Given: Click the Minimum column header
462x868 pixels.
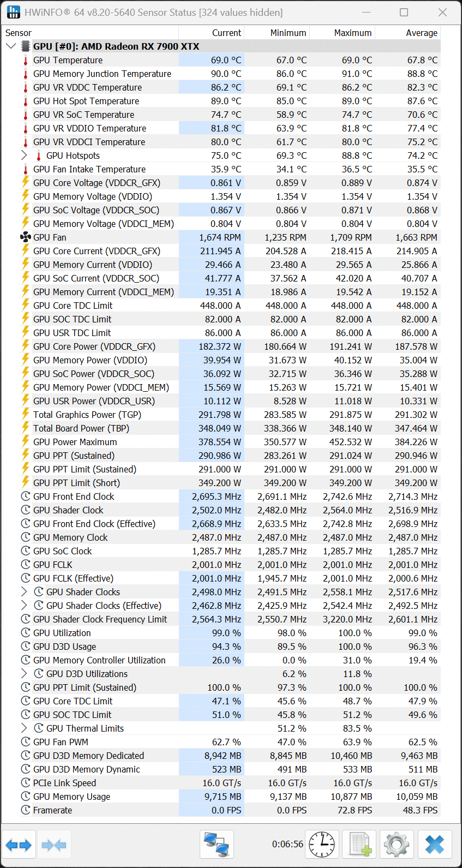Looking at the screenshot, I should (x=277, y=33).
